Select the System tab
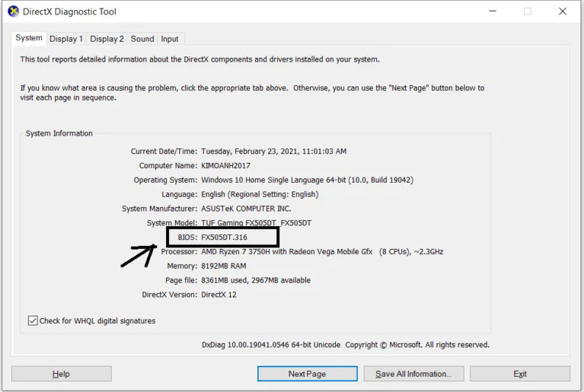The height and width of the screenshot is (392, 584). click(29, 38)
